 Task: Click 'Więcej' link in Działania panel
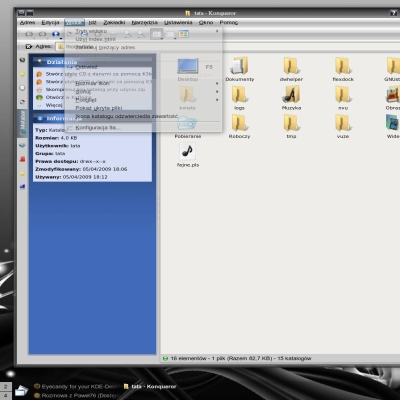pos(54,105)
